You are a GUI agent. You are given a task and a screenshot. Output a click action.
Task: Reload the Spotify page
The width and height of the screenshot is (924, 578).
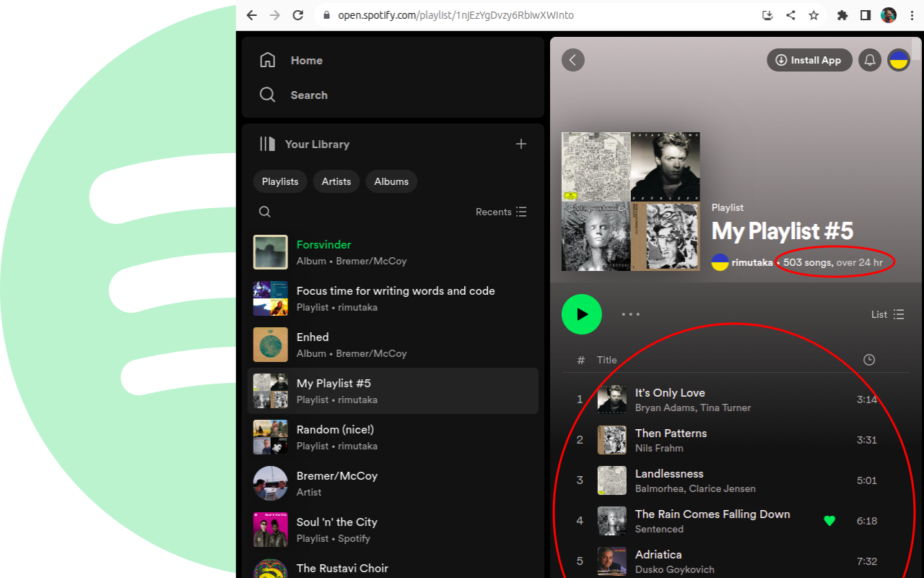[297, 15]
